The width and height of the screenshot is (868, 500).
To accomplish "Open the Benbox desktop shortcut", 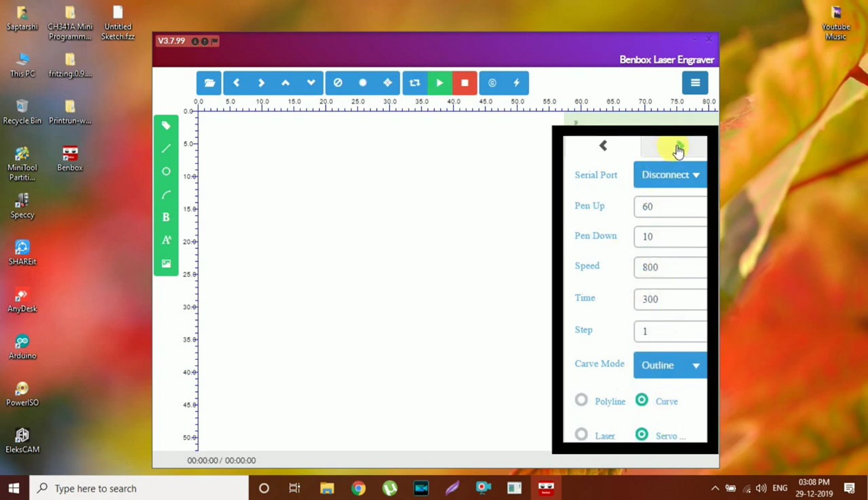I will (x=70, y=159).
